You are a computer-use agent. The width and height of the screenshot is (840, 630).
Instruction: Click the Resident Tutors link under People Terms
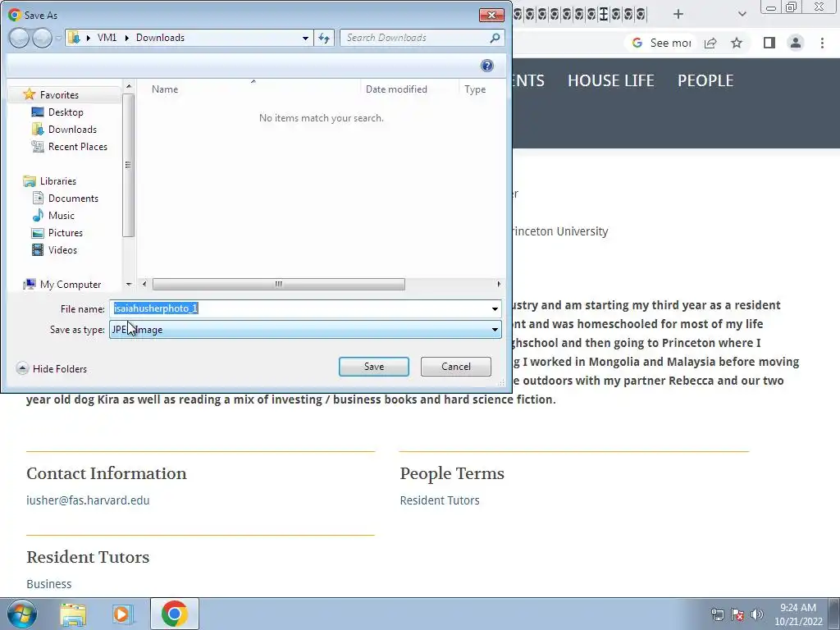[x=440, y=500]
